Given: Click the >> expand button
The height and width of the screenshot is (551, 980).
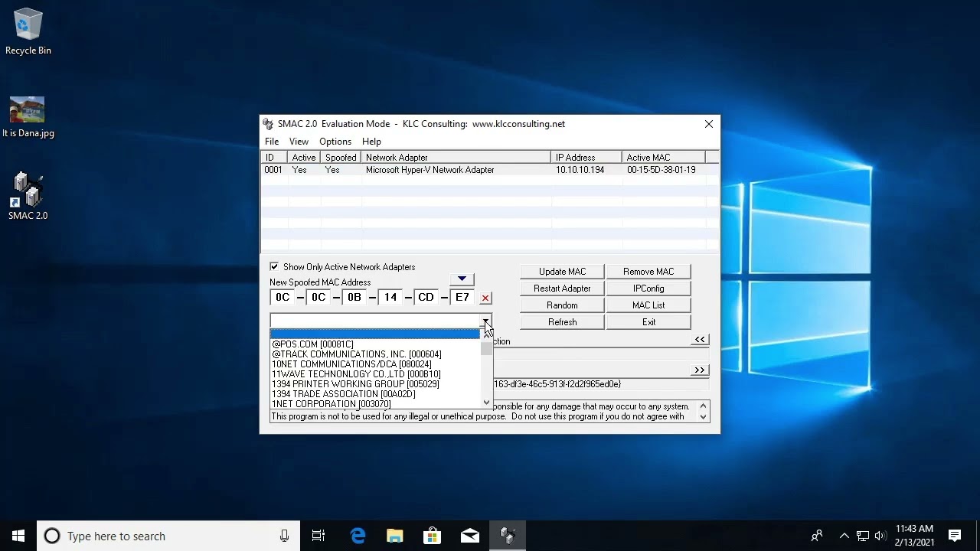Looking at the screenshot, I should (700, 370).
